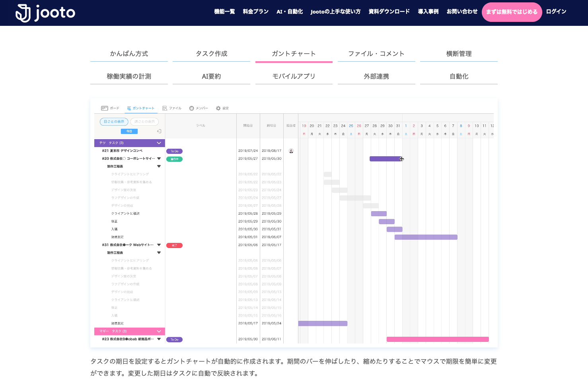This screenshot has height=392, width=588.
Task: Click the collapse task panel arrow icon
Action: point(159,131)
